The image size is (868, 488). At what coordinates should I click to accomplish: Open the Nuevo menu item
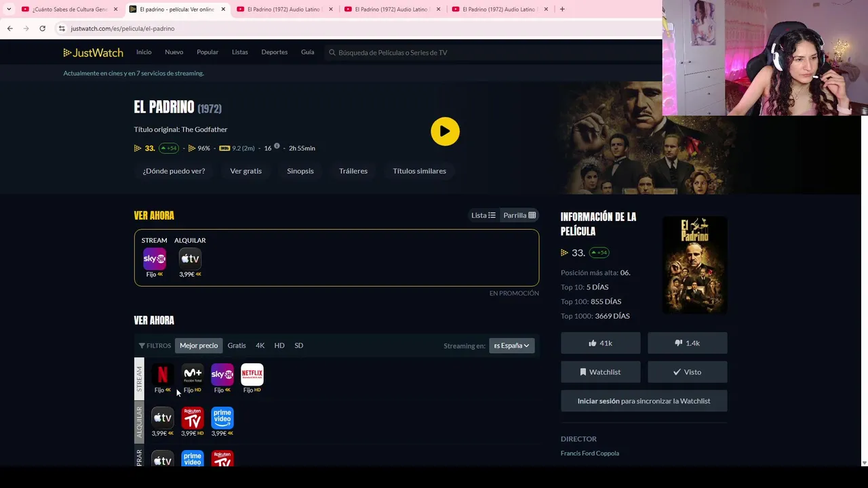(x=174, y=52)
